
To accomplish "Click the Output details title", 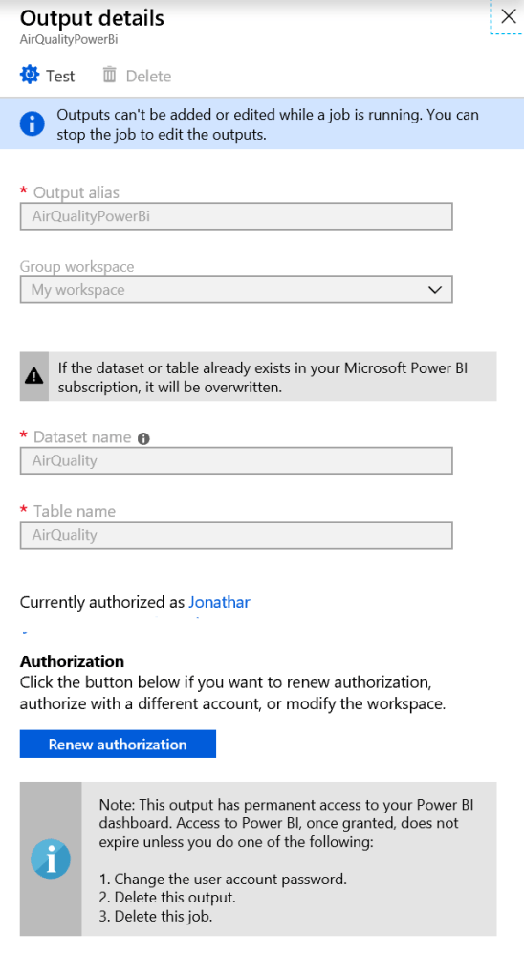I will coord(93,18).
